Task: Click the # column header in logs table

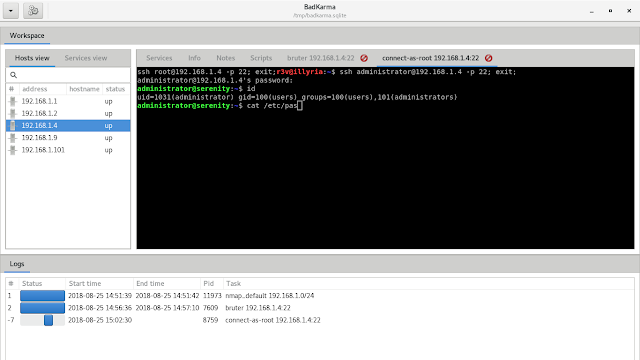Action: [x=11, y=284]
